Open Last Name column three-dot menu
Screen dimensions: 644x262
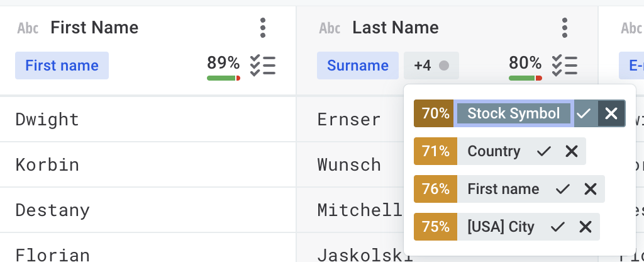(565, 28)
